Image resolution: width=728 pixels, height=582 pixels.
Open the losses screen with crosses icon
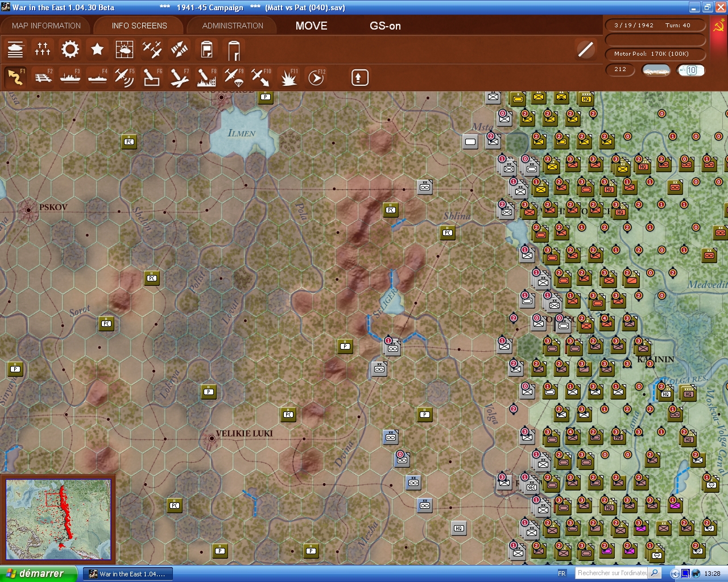point(43,49)
